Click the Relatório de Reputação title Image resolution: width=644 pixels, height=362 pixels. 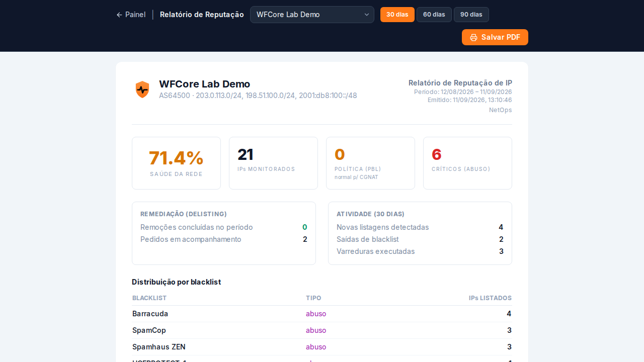(x=202, y=15)
